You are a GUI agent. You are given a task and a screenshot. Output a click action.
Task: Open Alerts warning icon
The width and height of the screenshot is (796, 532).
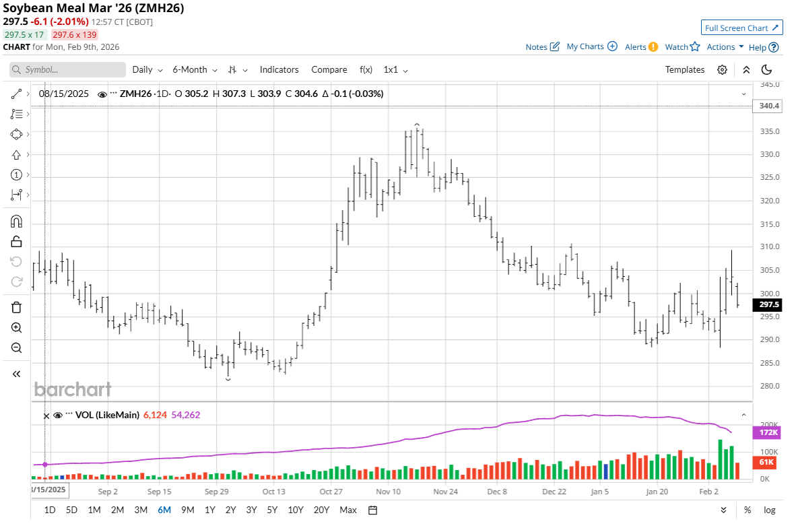click(x=653, y=46)
